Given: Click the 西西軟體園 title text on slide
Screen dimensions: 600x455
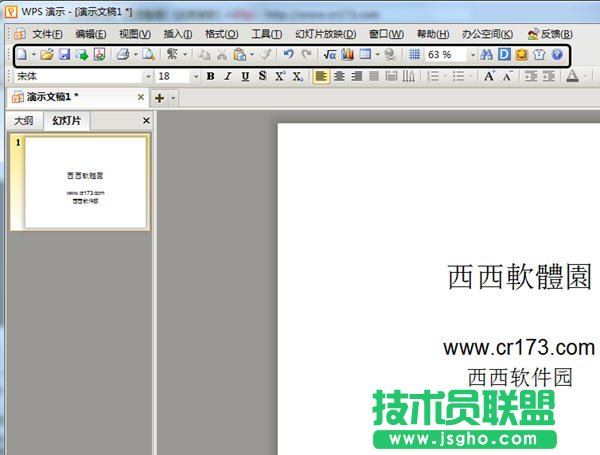Looking at the screenshot, I should point(520,276).
